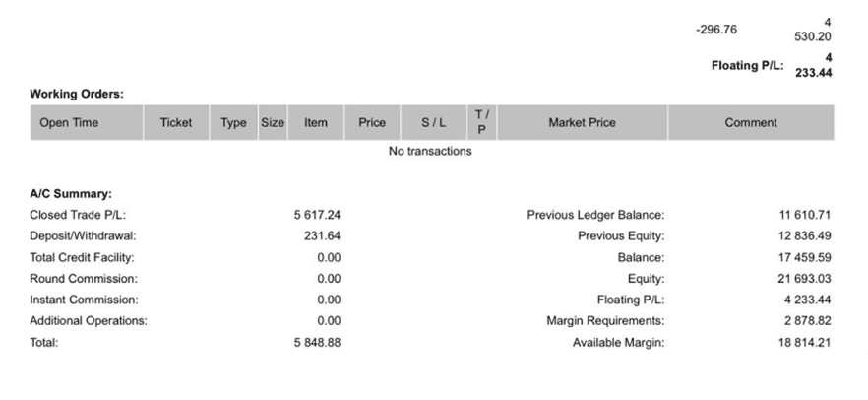Click the Previous Ledger Balance value 11 610.71

(x=805, y=214)
